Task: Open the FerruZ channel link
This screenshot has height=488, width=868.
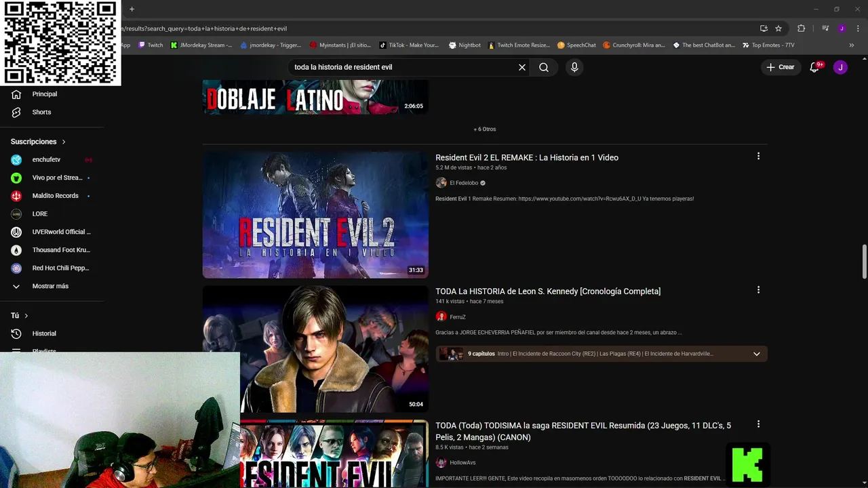Action: [x=458, y=317]
